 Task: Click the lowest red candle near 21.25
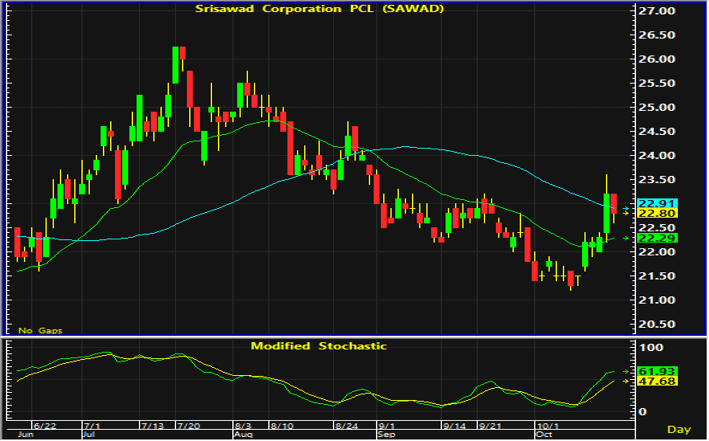pos(571,278)
